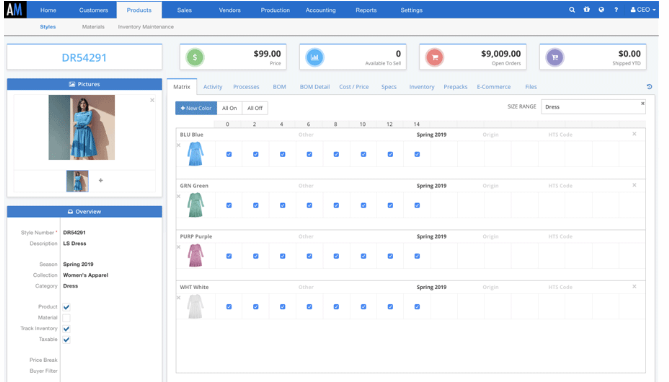Image resolution: width=669 pixels, height=382 pixels.
Task: Open the help question mark icon
Action: (x=616, y=9)
